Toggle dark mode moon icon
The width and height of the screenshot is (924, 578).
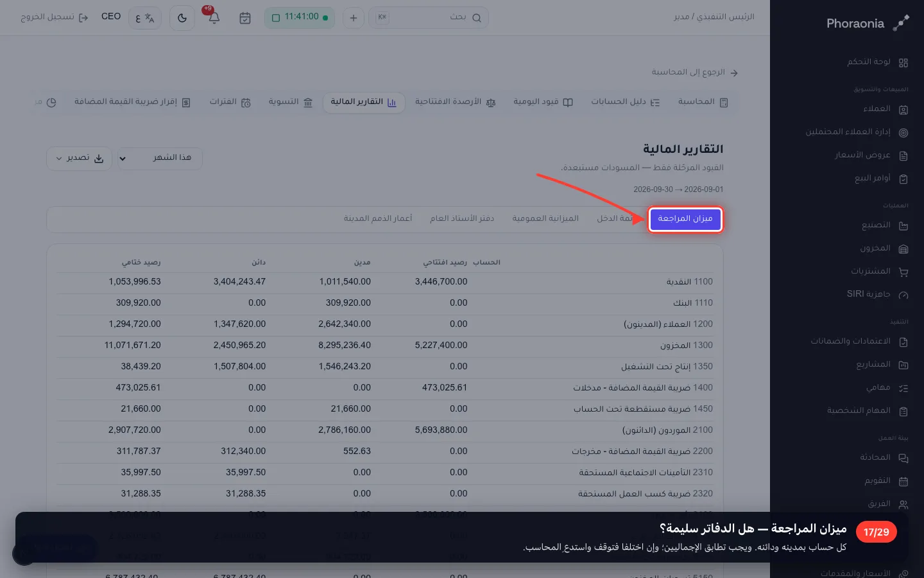tap(182, 18)
